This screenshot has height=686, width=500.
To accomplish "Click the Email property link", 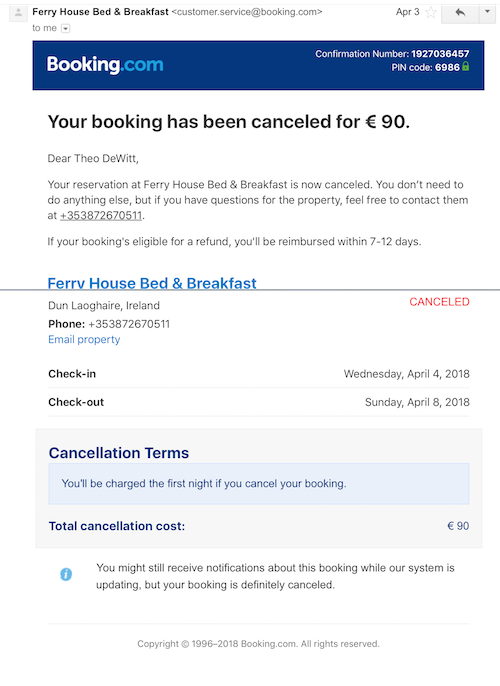I will 84,340.
